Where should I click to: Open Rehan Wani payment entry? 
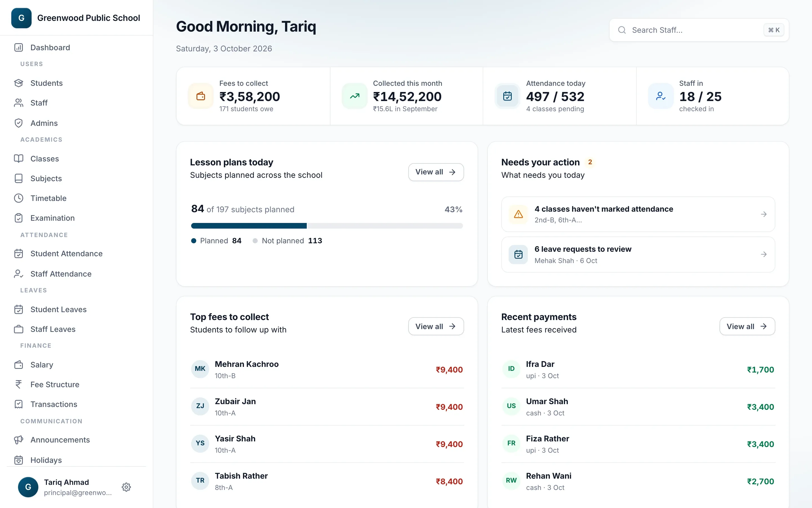pos(638,481)
